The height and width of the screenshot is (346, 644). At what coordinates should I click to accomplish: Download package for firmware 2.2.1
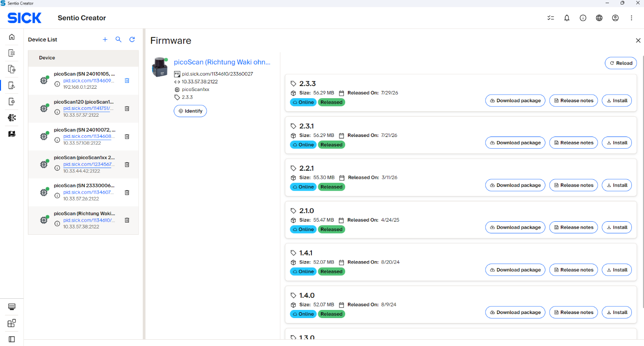pos(515,185)
